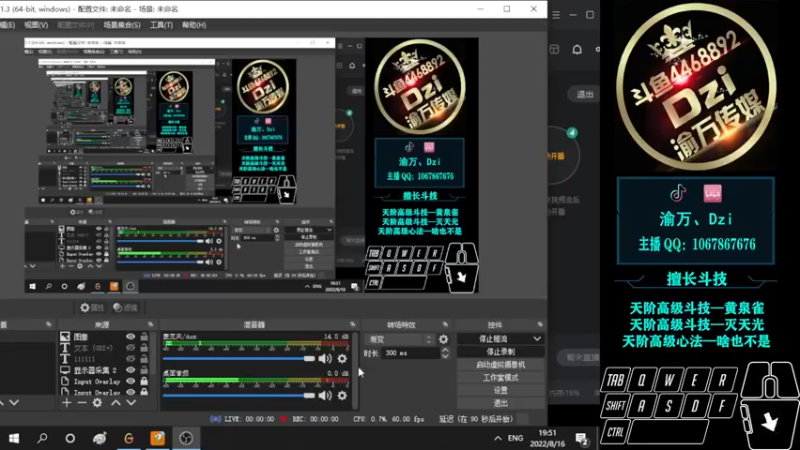Toggle lock on the 111111 source
Image resolution: width=800 pixels, height=450 pixels.
tap(144, 359)
